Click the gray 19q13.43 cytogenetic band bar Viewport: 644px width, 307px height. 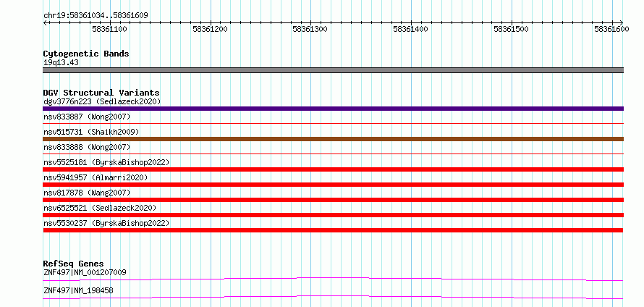pos(333,70)
